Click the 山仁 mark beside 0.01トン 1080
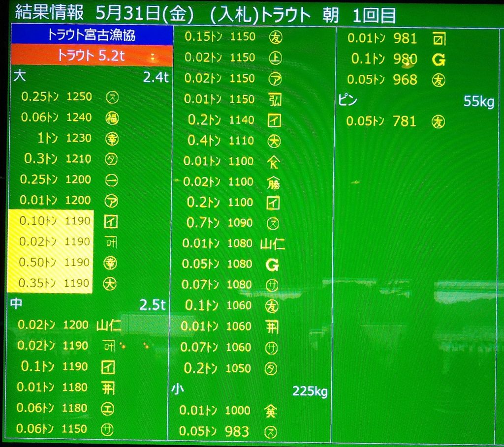The image size is (504, 447). pyautogui.click(x=273, y=243)
